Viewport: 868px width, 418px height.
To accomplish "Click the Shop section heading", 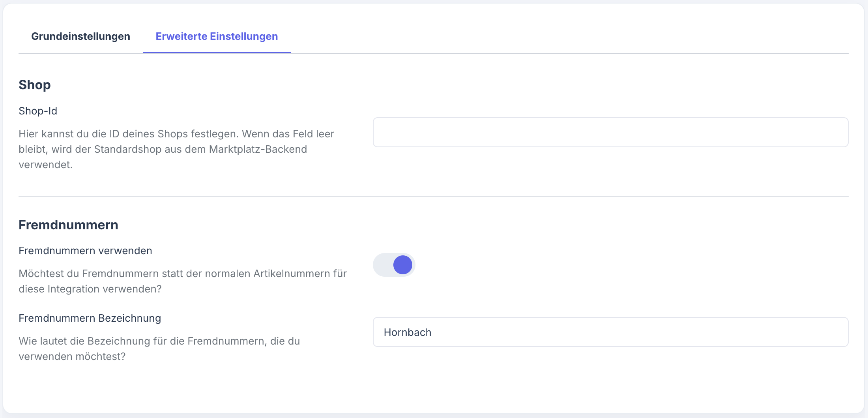I will (34, 84).
